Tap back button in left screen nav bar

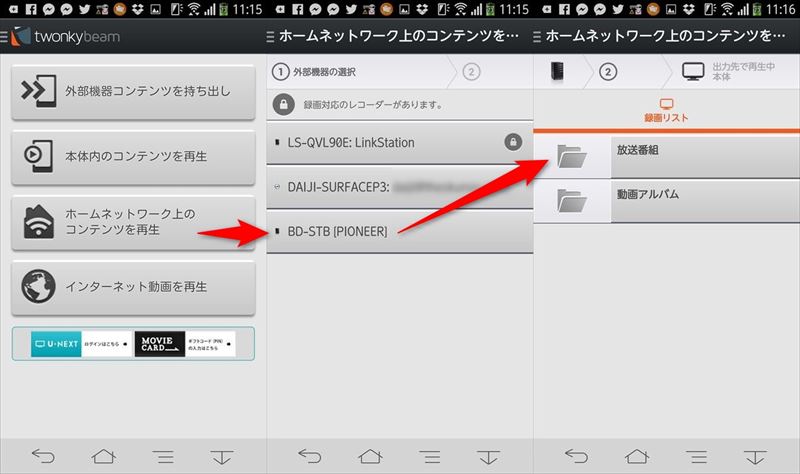pos(43,456)
